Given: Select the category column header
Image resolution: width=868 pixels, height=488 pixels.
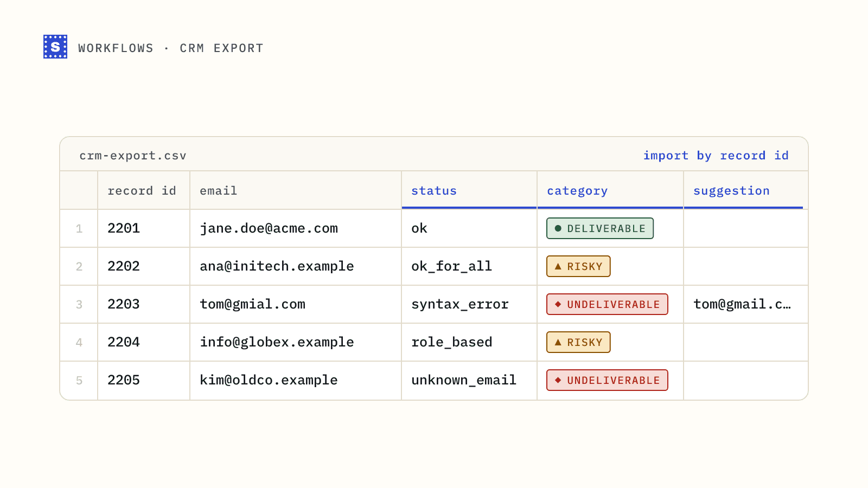Looking at the screenshot, I should click(x=610, y=190).
